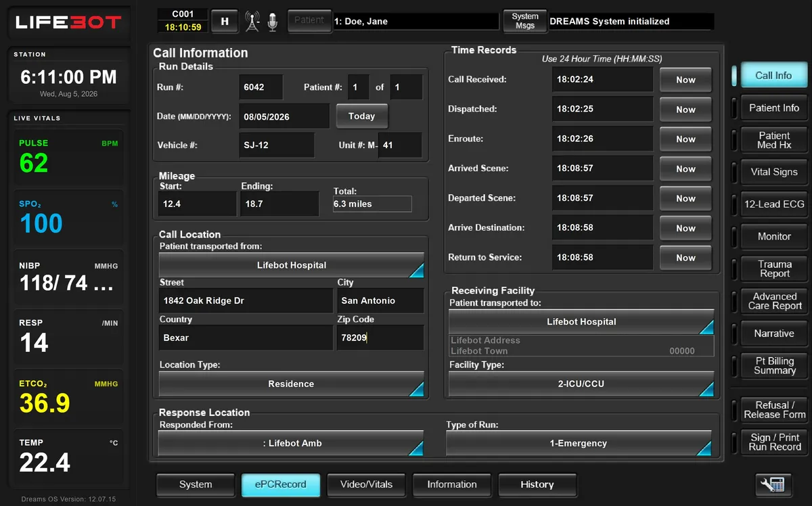The height and width of the screenshot is (506, 812).
Task: Expand the 'Patient transported from' dropdown
Action: pos(292,265)
